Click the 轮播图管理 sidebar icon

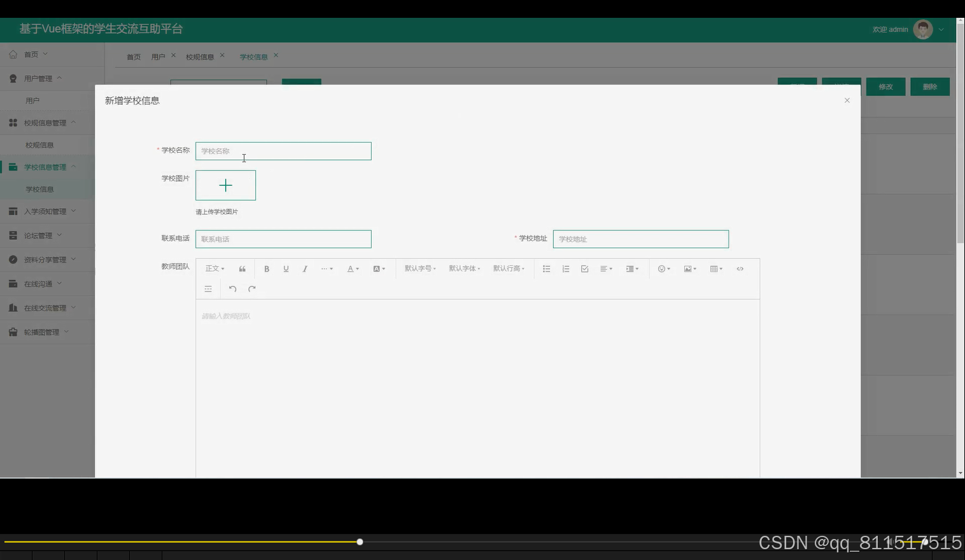pyautogui.click(x=13, y=332)
